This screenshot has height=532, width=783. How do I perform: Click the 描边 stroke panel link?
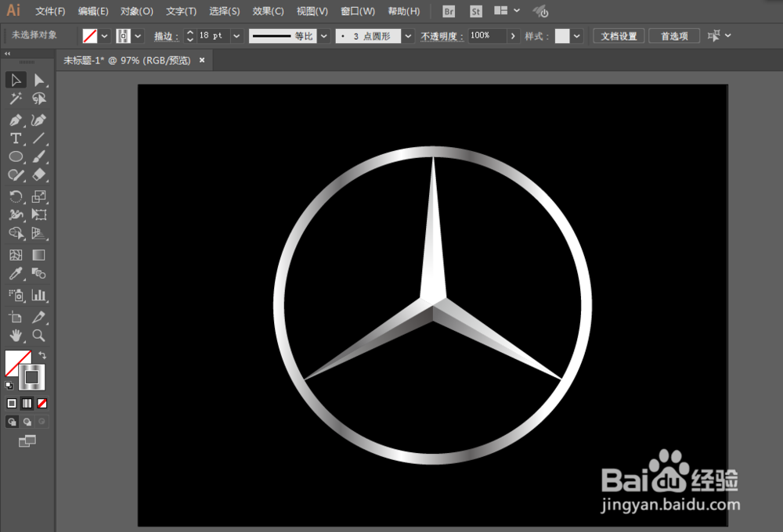166,37
